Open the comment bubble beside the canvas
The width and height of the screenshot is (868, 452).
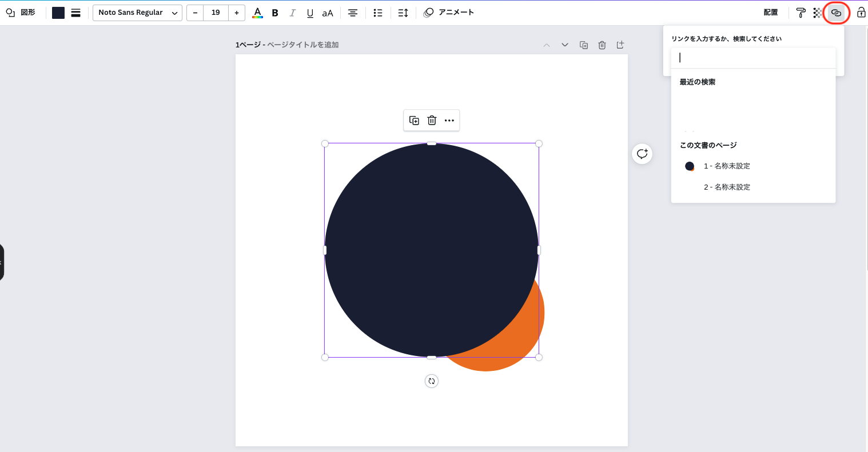(x=642, y=154)
